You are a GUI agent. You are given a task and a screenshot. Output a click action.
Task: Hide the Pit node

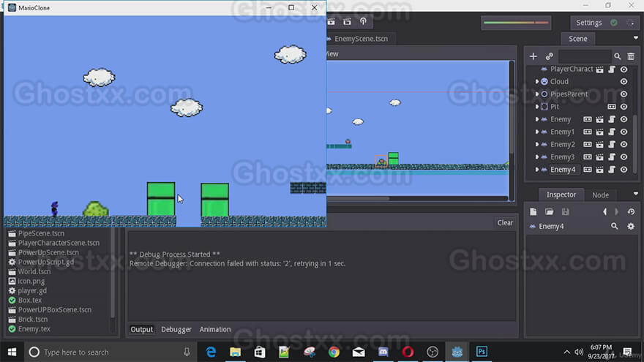click(x=624, y=107)
